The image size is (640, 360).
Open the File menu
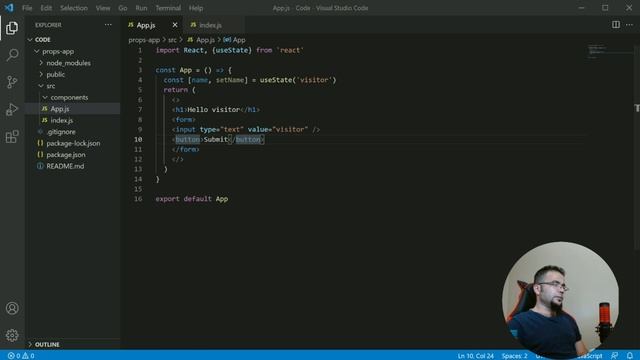coord(27,8)
